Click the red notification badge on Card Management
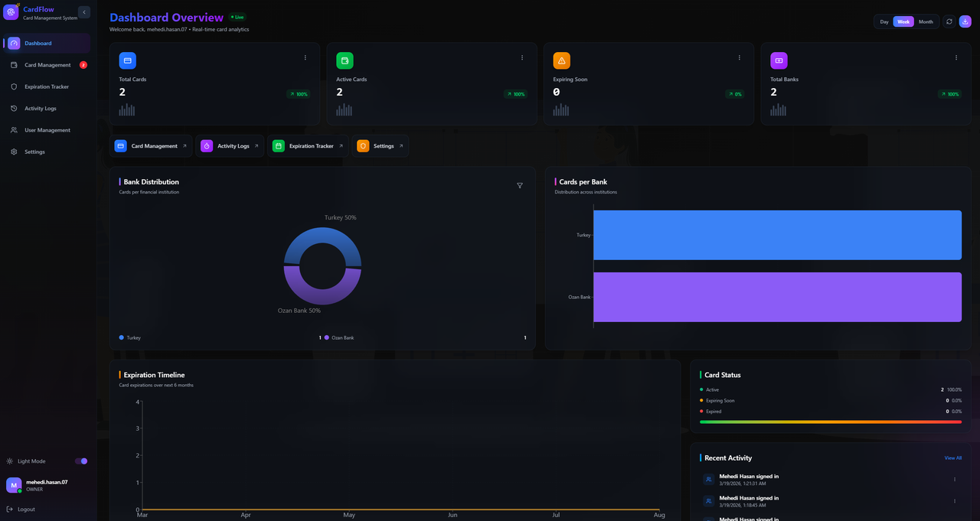This screenshot has height=521, width=980. 83,65
